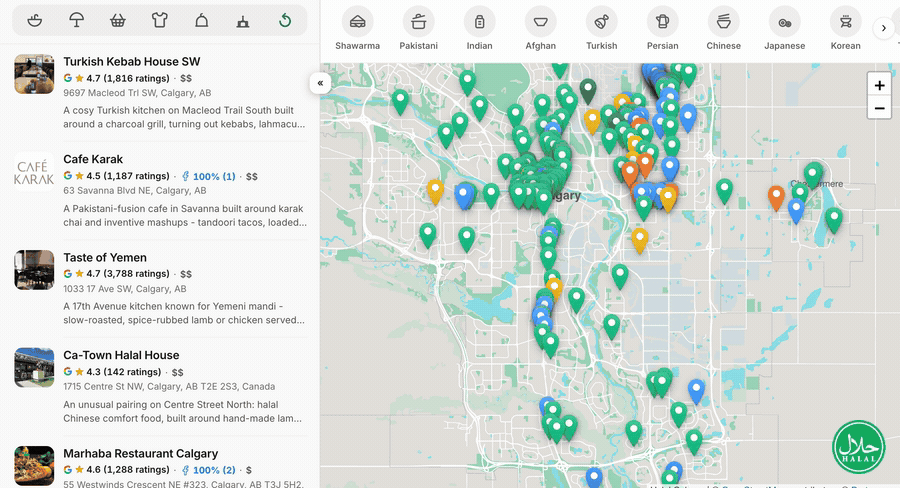Click the 4.6 (1,288 ratings) Google rating
Screen dimensions: 900x488
[x=117, y=470]
